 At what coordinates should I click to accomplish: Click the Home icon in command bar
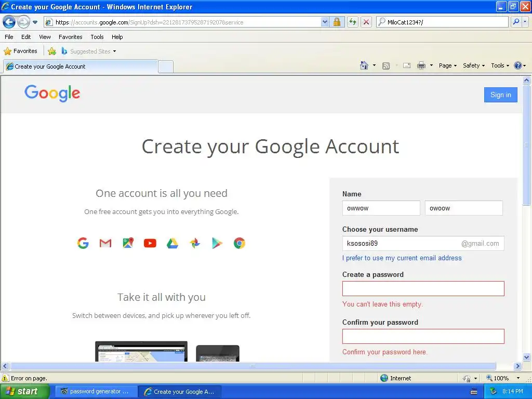coord(364,65)
